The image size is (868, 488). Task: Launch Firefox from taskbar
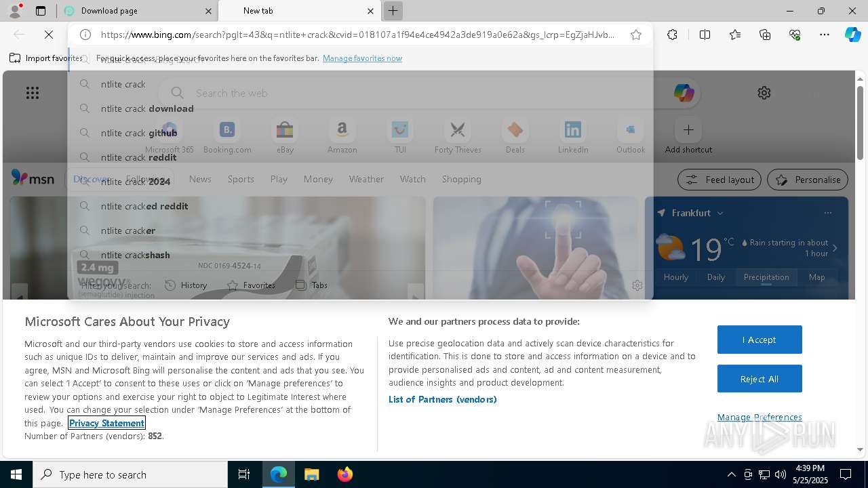[x=344, y=474]
